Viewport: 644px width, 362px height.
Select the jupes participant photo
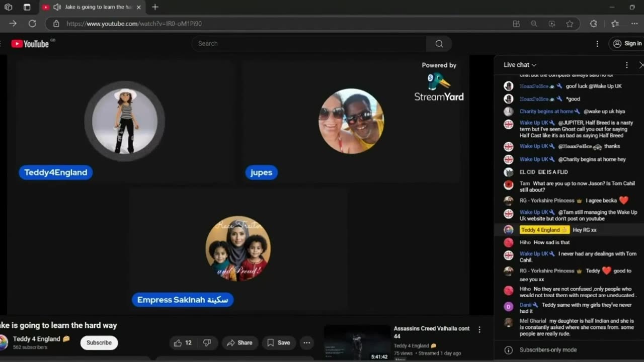point(351,121)
